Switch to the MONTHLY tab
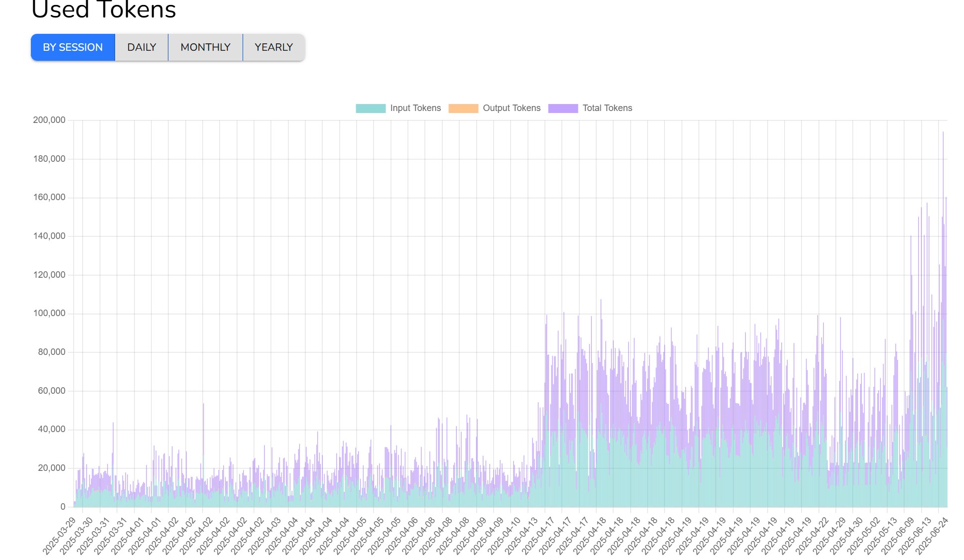964x560 pixels. 205,47
